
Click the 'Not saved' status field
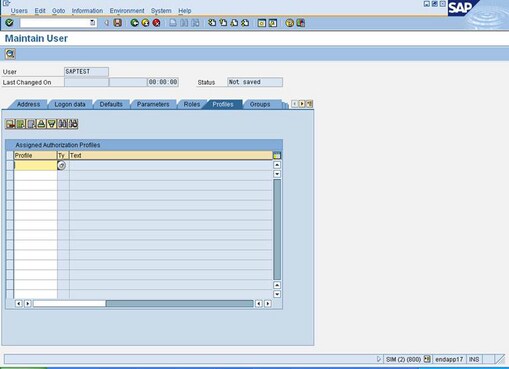coord(255,82)
